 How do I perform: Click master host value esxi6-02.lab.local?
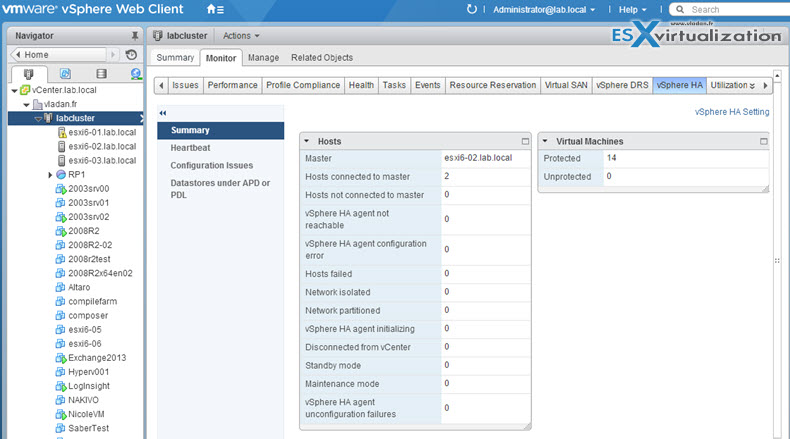478,158
